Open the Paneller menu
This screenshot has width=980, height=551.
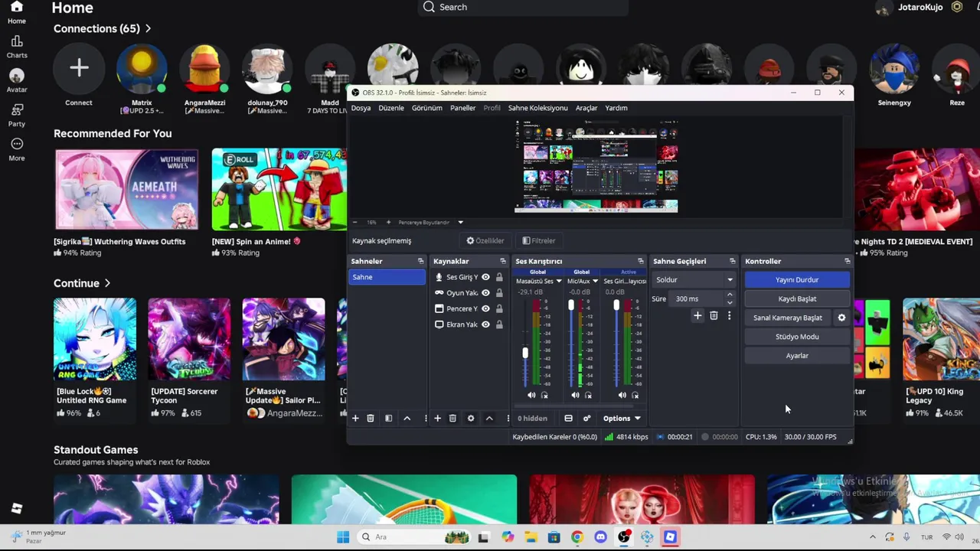tap(462, 108)
